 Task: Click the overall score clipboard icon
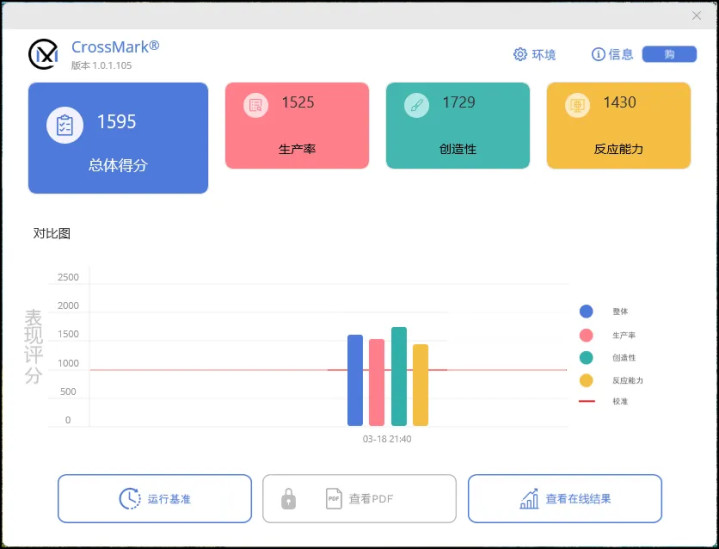pos(65,125)
